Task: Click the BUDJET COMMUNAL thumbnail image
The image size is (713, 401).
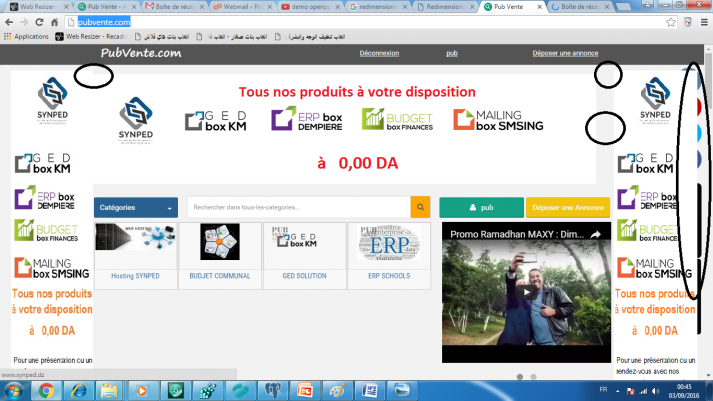Action: click(220, 242)
